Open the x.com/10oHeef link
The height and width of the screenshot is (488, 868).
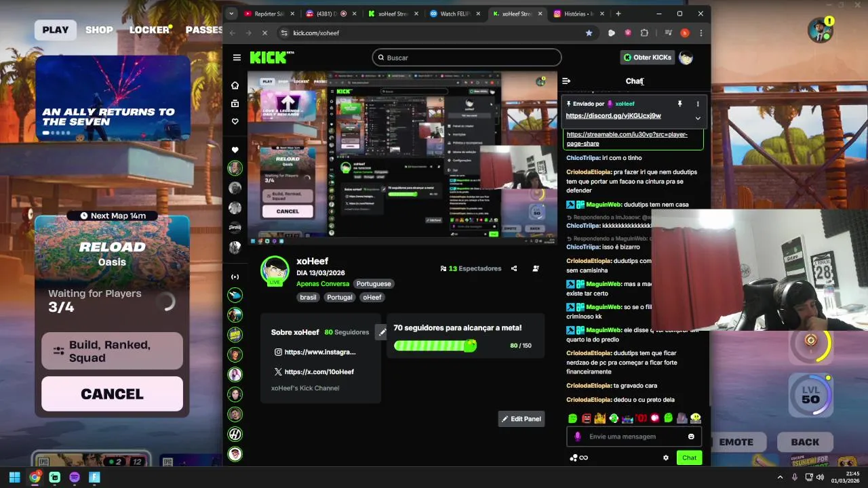[314, 371]
